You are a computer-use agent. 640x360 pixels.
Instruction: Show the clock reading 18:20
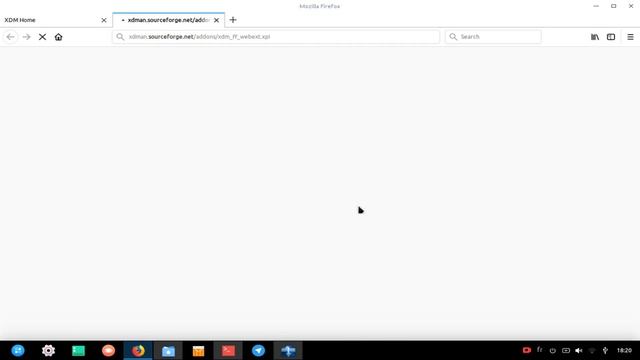624,350
